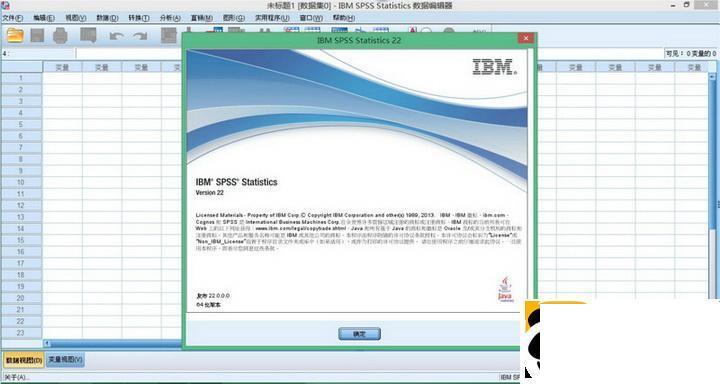Select row header 12

pyautogui.click(x=21, y=205)
